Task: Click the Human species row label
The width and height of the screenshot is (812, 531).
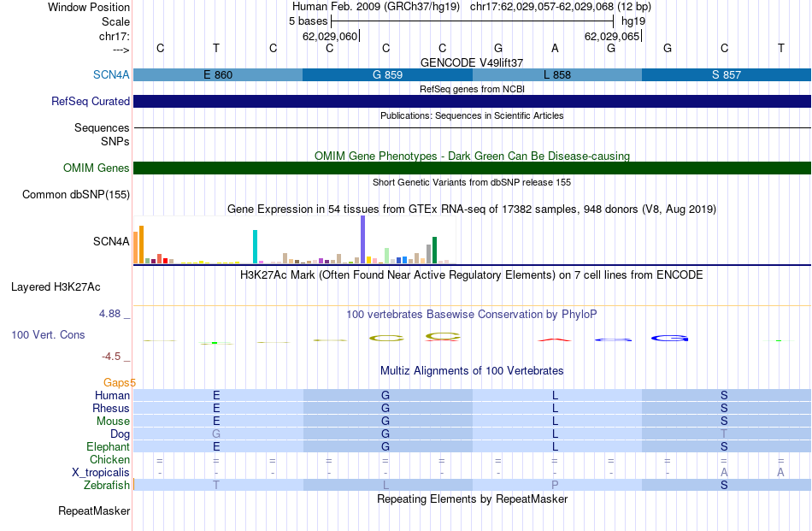Action: tap(112, 395)
